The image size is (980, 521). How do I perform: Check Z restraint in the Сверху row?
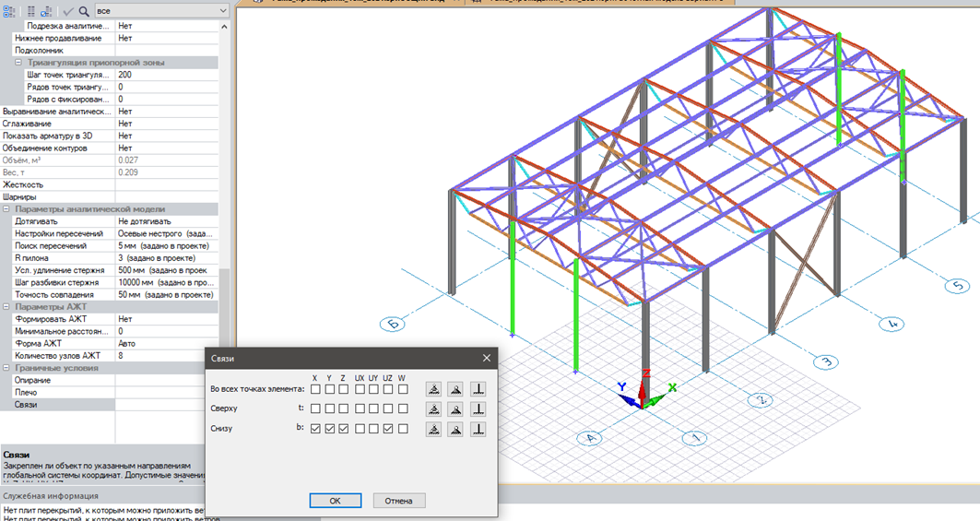coord(344,409)
